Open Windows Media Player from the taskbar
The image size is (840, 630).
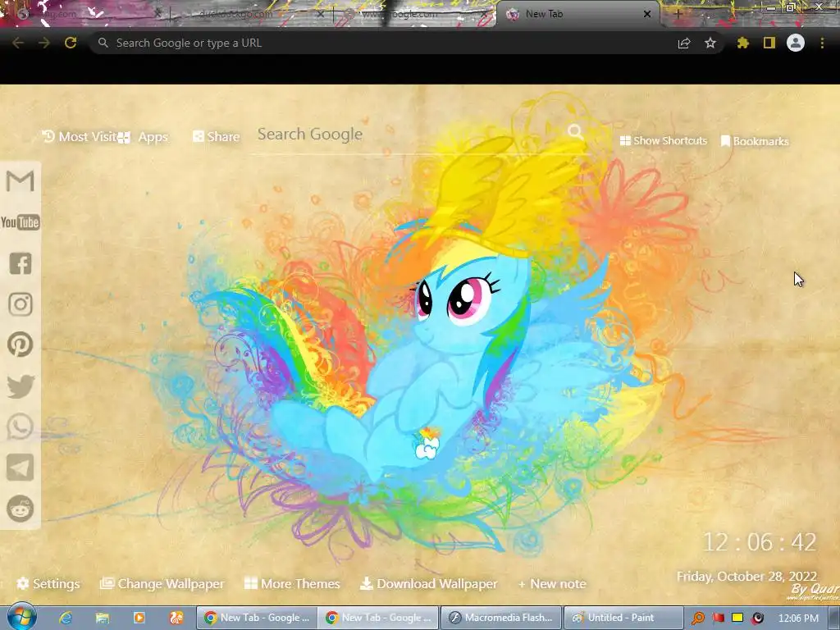click(x=139, y=618)
